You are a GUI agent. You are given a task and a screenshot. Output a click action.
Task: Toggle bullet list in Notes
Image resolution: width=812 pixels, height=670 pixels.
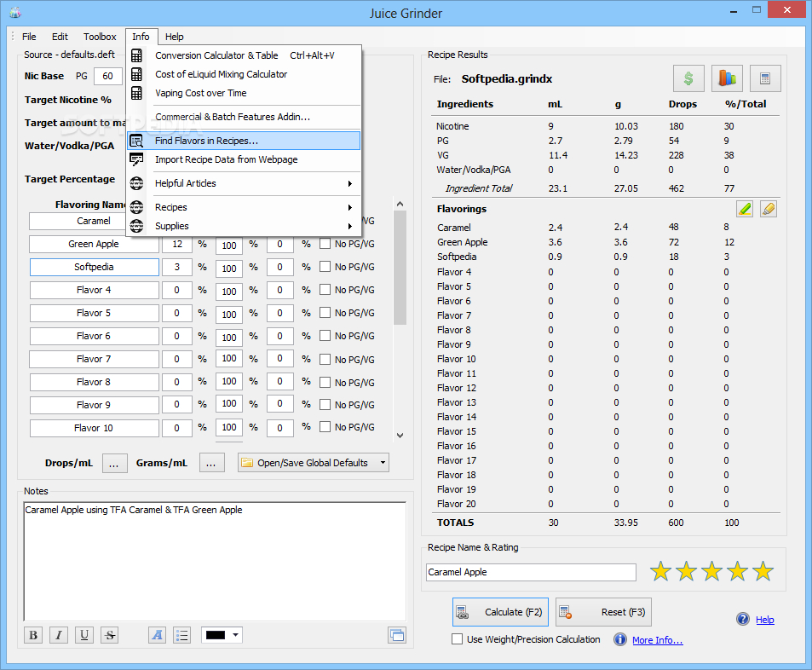(x=181, y=635)
